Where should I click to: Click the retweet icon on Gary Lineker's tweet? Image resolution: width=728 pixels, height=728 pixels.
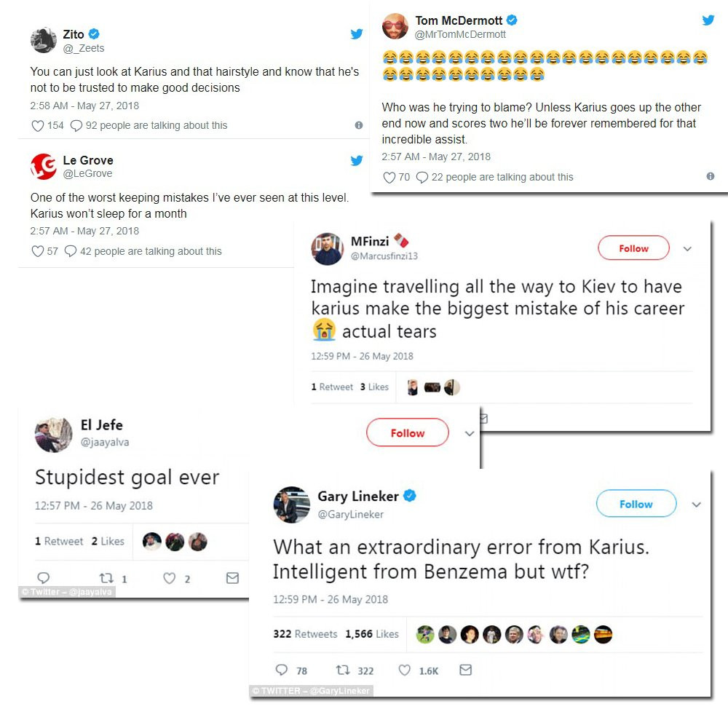343,670
